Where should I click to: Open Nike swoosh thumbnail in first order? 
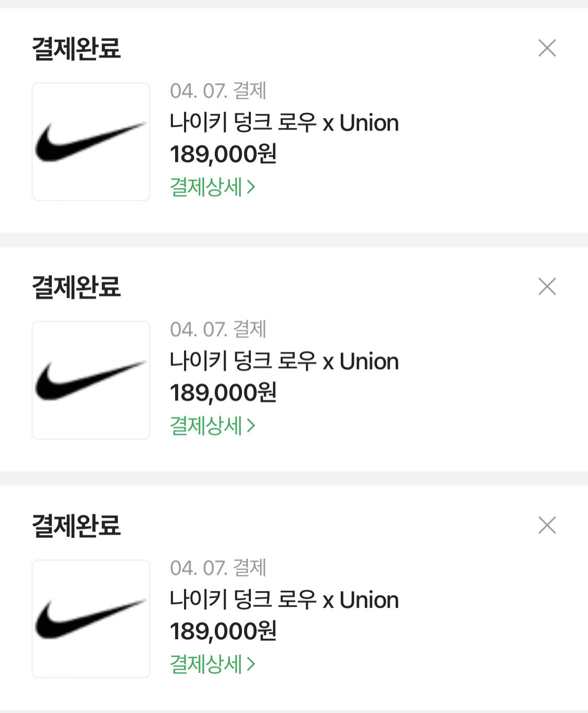click(x=91, y=142)
